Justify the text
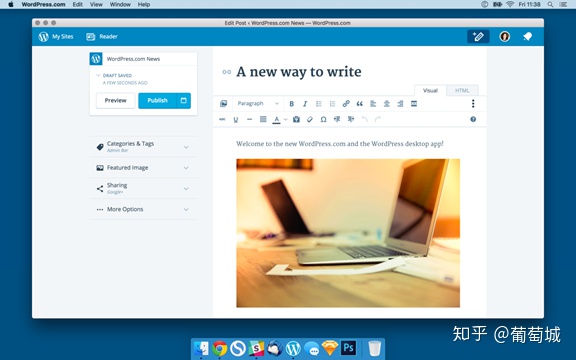576x360 pixels. tap(263, 119)
